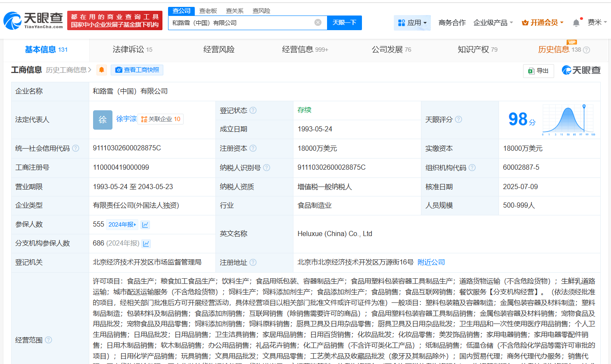611x364 pixels.
Task: Click the help icon next to 登记状态
Action: coord(253,110)
